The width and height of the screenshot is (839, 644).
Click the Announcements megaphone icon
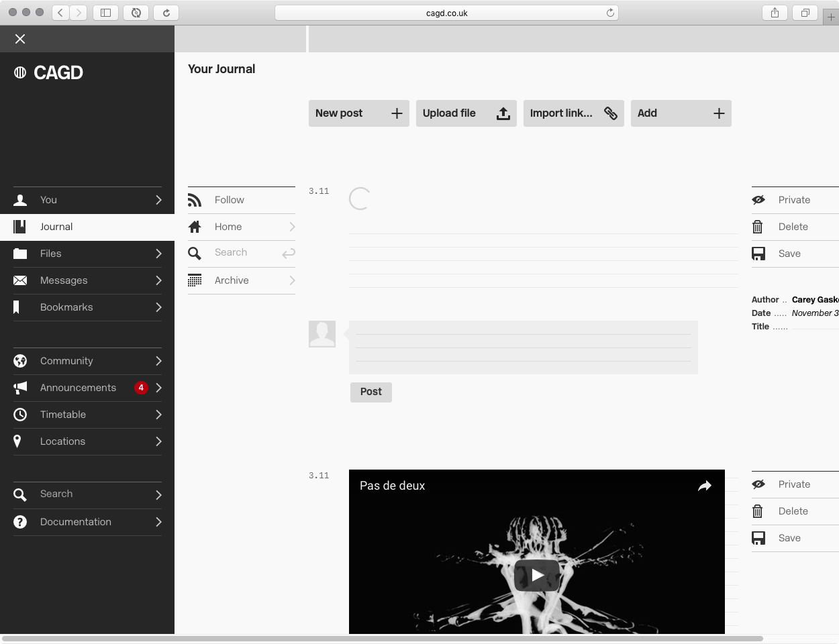(20, 388)
